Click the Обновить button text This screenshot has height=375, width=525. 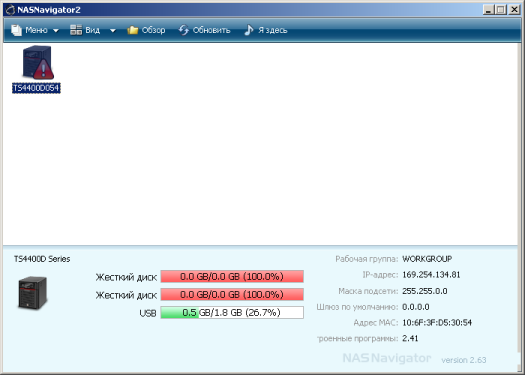point(211,30)
